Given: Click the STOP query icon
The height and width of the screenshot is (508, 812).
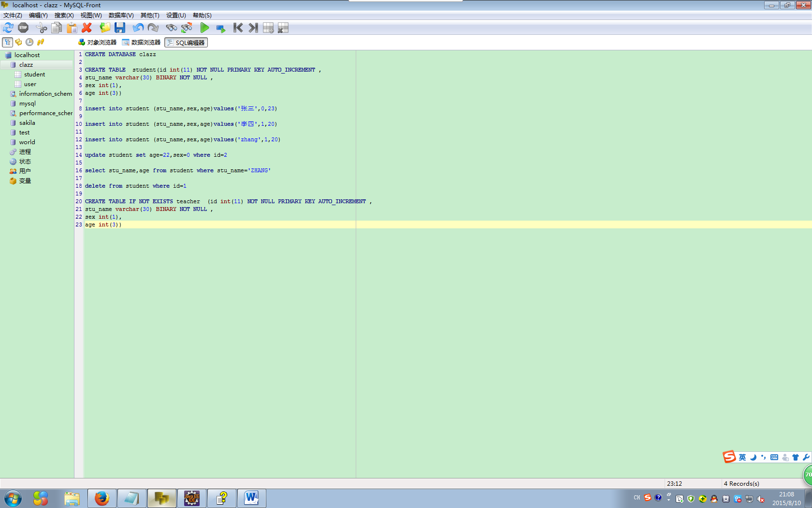Looking at the screenshot, I should click(23, 28).
